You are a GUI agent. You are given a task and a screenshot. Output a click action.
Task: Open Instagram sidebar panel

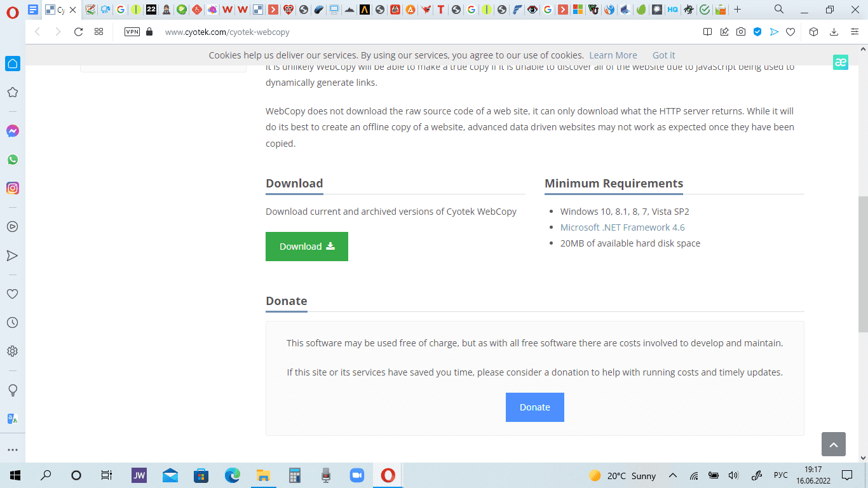pos(13,188)
